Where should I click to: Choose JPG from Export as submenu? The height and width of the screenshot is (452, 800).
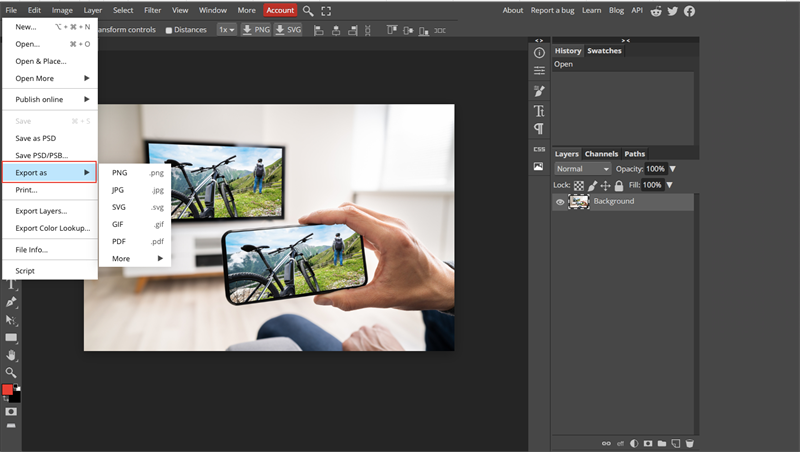tap(137, 190)
